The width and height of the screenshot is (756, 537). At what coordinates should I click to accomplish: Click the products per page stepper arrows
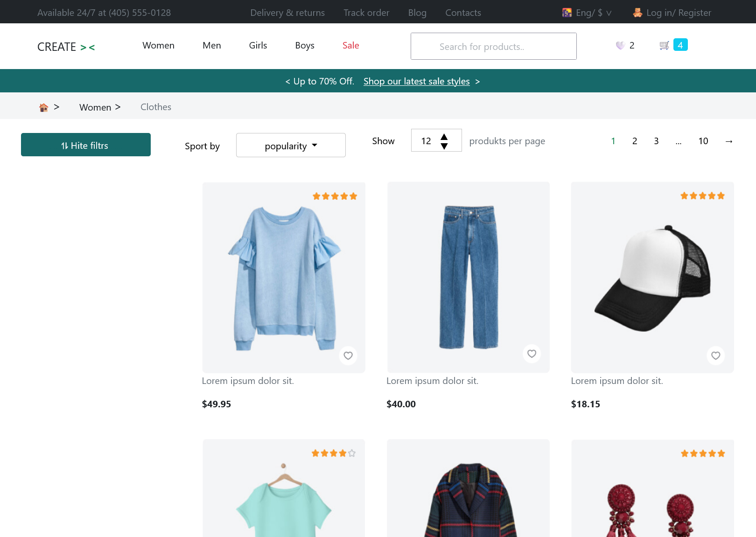pos(444,141)
